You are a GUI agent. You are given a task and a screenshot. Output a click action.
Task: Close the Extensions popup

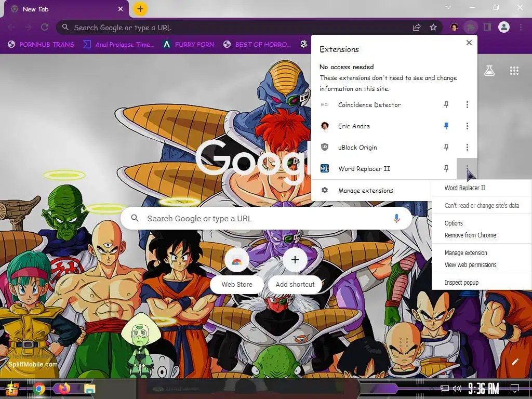pyautogui.click(x=469, y=43)
